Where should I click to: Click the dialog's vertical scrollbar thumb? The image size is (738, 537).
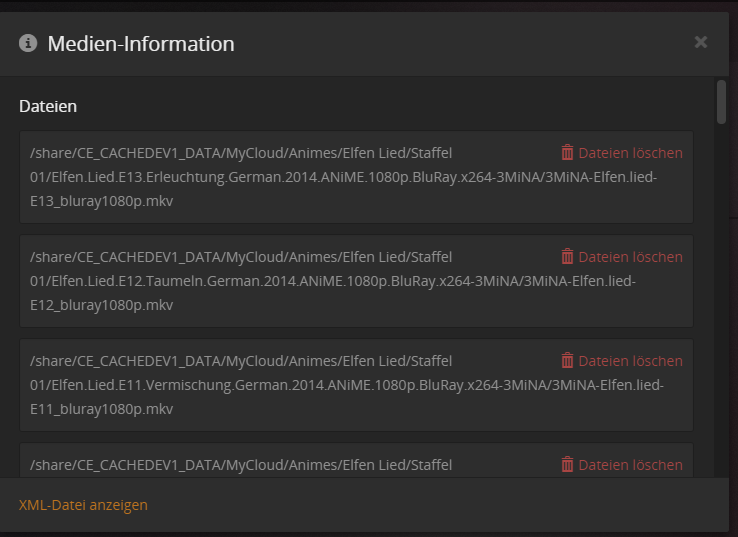click(x=721, y=102)
